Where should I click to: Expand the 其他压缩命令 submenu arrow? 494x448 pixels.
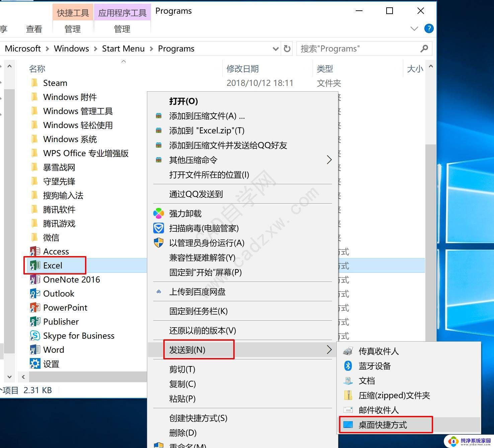[x=329, y=160]
